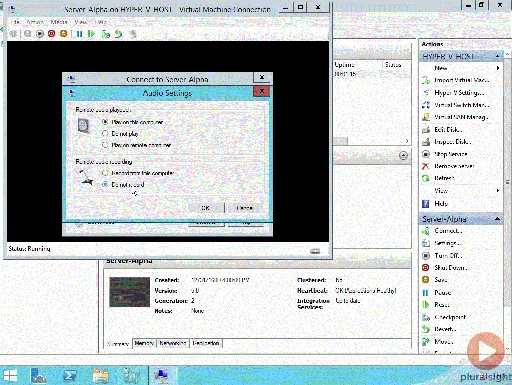512x385 pixels.
Task: Switch to Networking tab in Server-Alpha details
Action: (173, 343)
